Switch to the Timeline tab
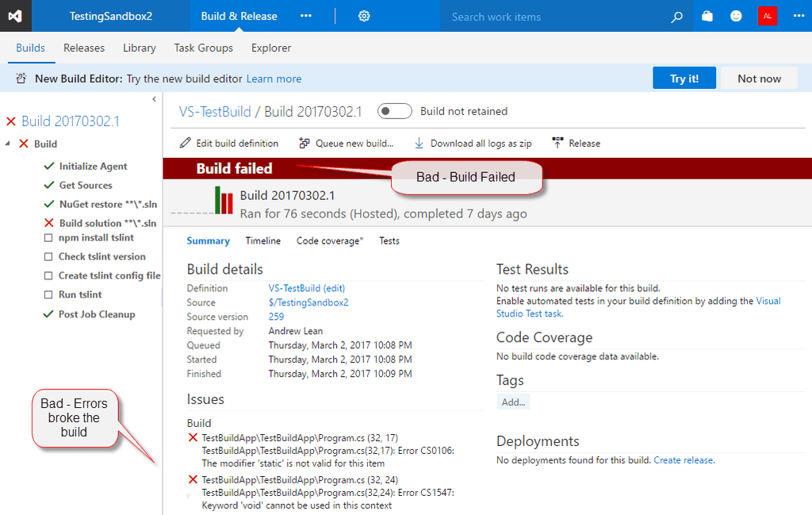The image size is (812, 515). (263, 240)
